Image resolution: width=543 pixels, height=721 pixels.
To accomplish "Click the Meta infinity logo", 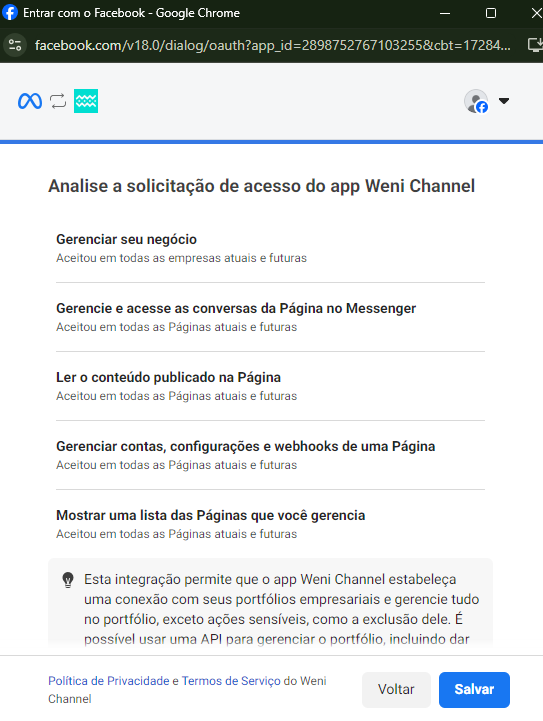I will [30, 101].
